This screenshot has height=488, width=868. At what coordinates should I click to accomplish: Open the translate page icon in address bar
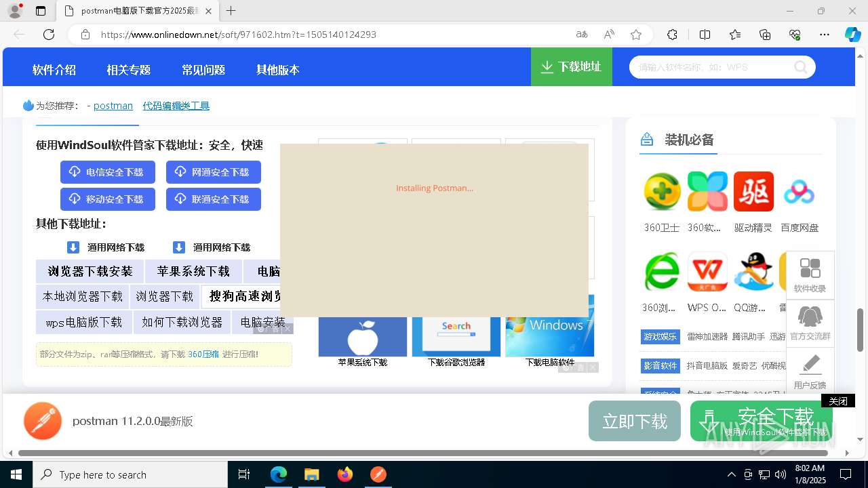click(581, 35)
